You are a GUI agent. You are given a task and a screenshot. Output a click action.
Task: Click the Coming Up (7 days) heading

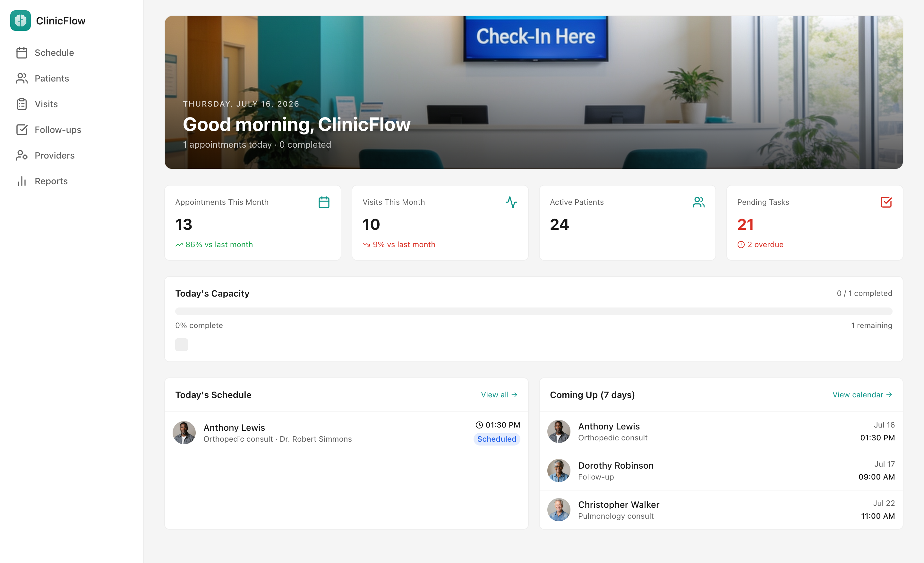click(x=592, y=395)
